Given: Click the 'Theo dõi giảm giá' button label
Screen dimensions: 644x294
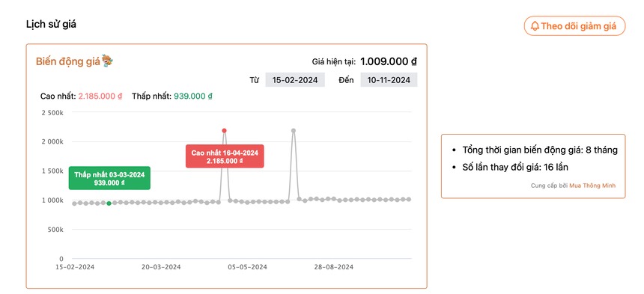Looking at the screenshot, I should point(578,26).
